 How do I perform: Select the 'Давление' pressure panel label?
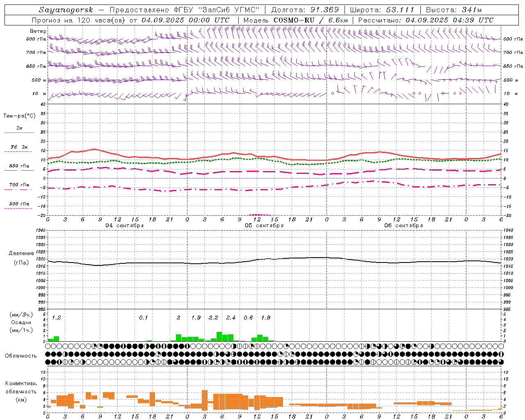point(21,253)
